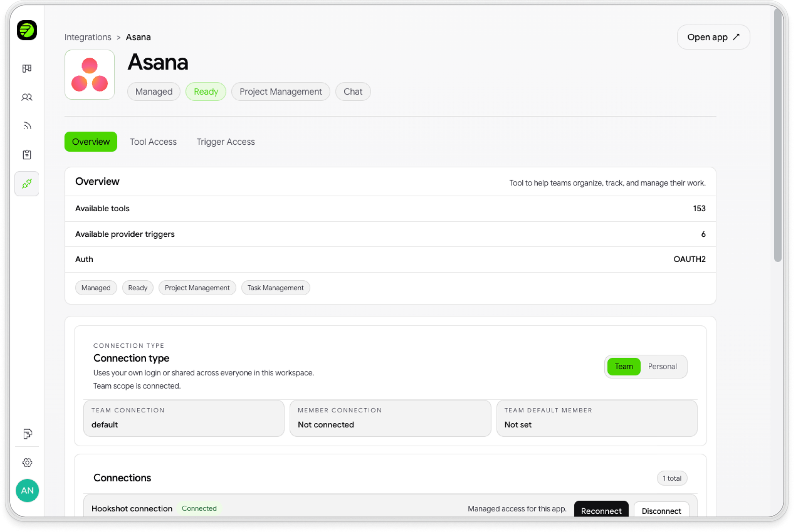Go back to Integrations breadcrumb
The image size is (794, 532).
coord(88,37)
